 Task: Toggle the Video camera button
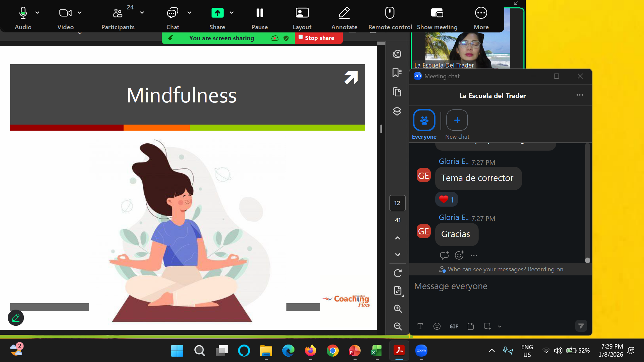point(65,13)
